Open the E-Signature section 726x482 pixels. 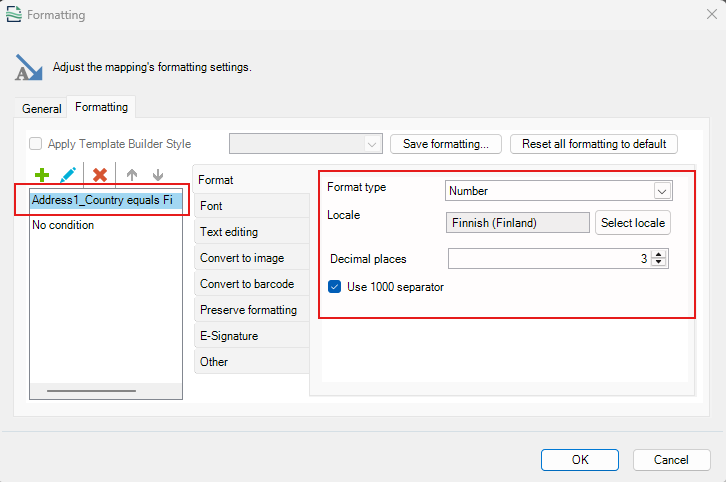point(251,336)
